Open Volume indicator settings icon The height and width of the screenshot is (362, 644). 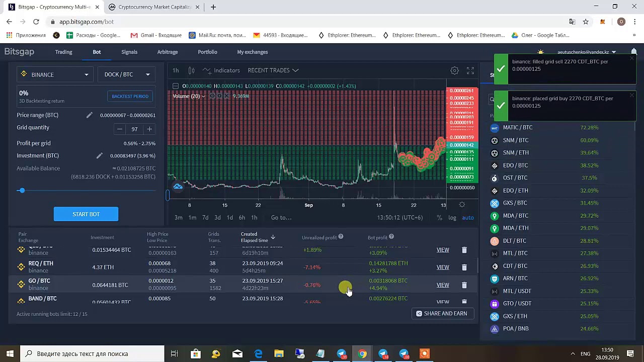pos(220,96)
